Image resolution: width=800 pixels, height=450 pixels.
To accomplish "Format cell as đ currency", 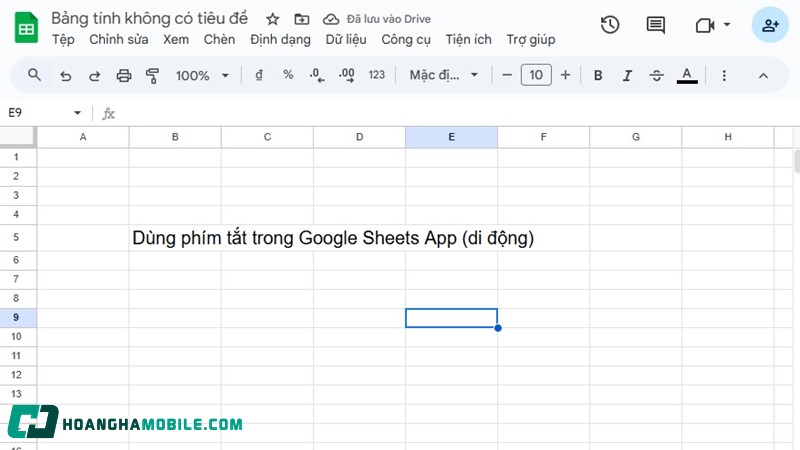I will [259, 76].
